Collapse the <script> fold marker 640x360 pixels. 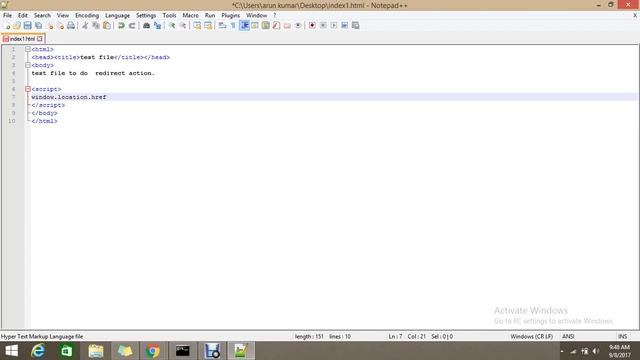[x=28, y=89]
